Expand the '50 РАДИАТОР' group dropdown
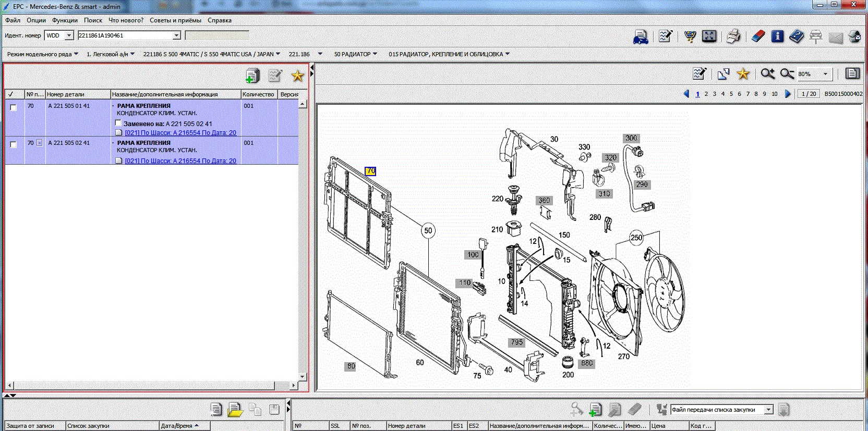This screenshot has width=868, height=431. coord(375,54)
